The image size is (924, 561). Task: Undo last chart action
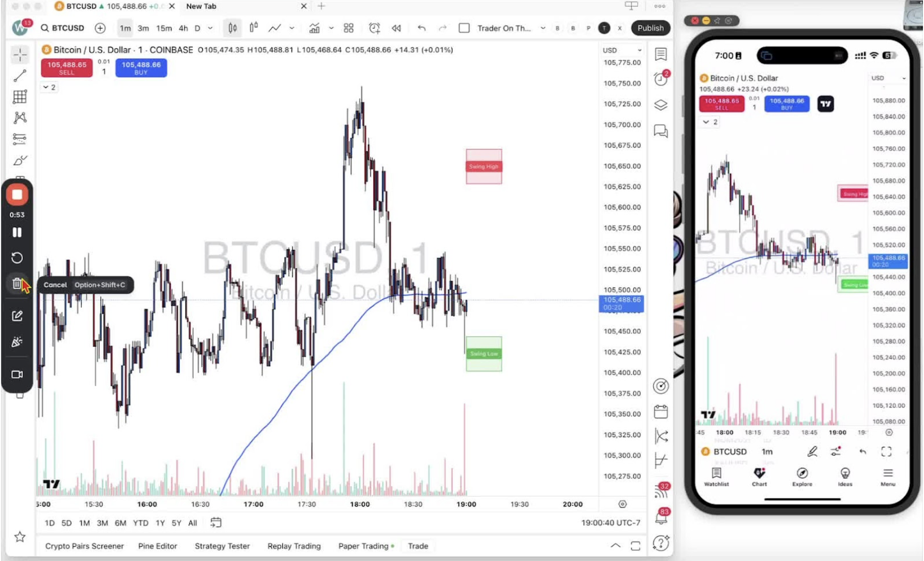coord(422,28)
